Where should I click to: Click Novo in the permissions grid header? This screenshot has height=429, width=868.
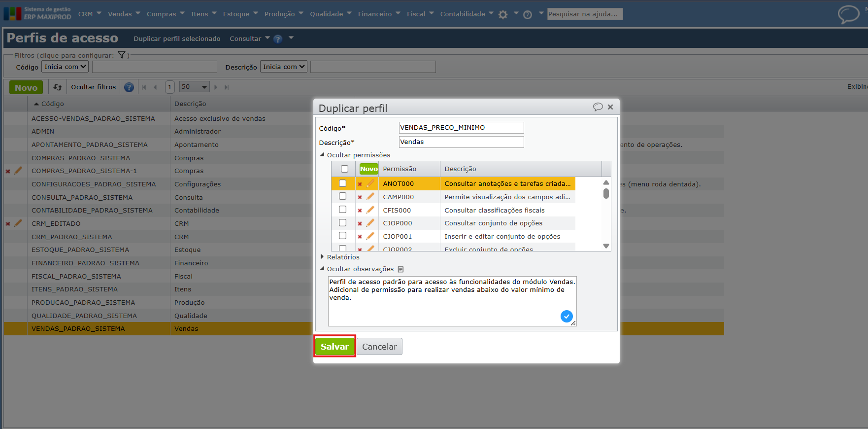click(x=368, y=169)
